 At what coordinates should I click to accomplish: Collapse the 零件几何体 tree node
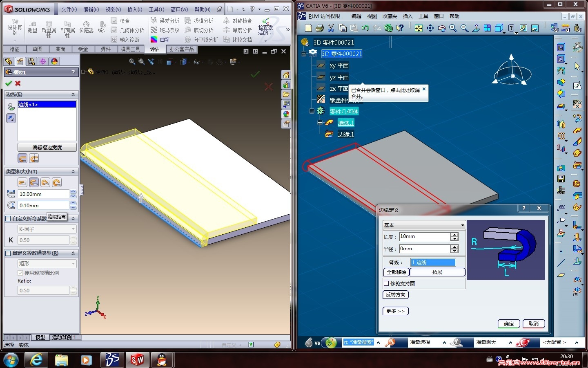tap(312, 111)
